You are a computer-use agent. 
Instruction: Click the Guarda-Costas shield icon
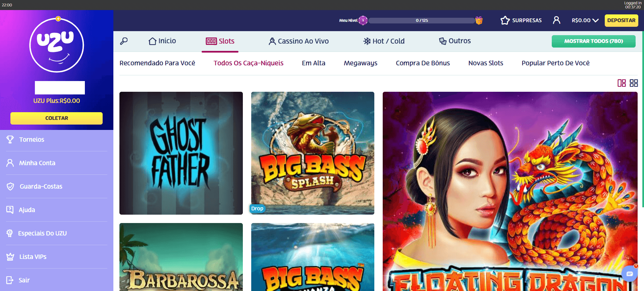point(10,187)
